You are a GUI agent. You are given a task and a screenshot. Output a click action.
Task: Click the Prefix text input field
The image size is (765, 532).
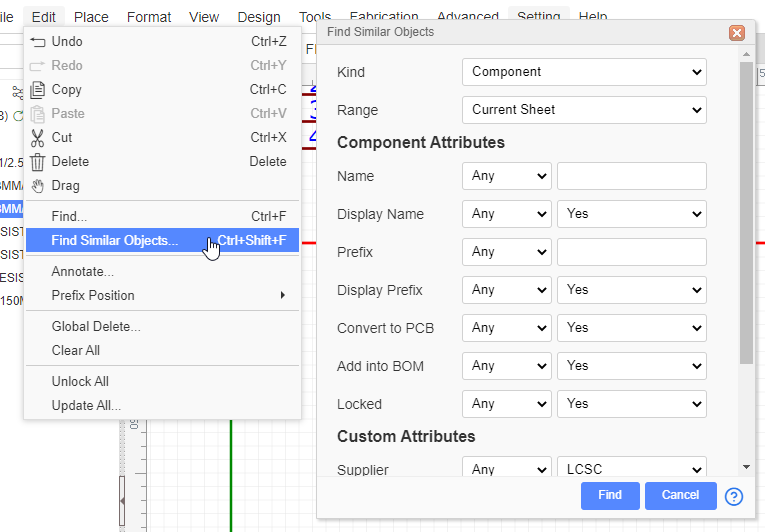pyautogui.click(x=631, y=252)
